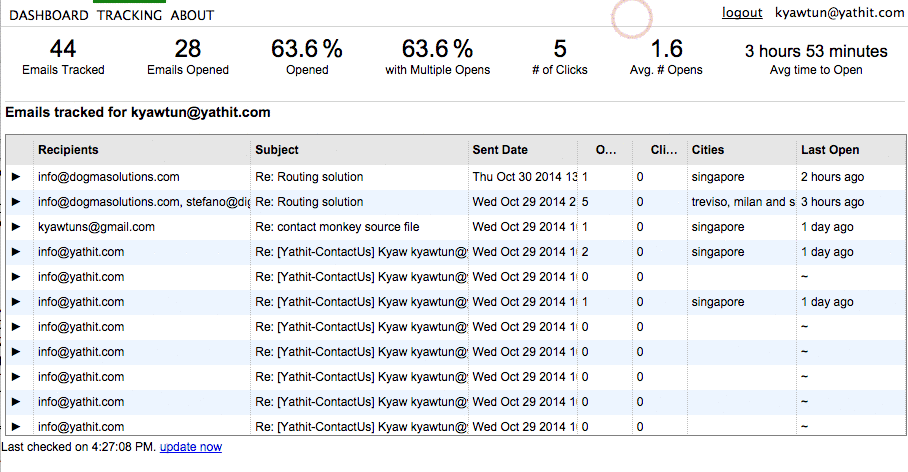
Task: Switch to the TRACKING tab
Action: tap(130, 15)
